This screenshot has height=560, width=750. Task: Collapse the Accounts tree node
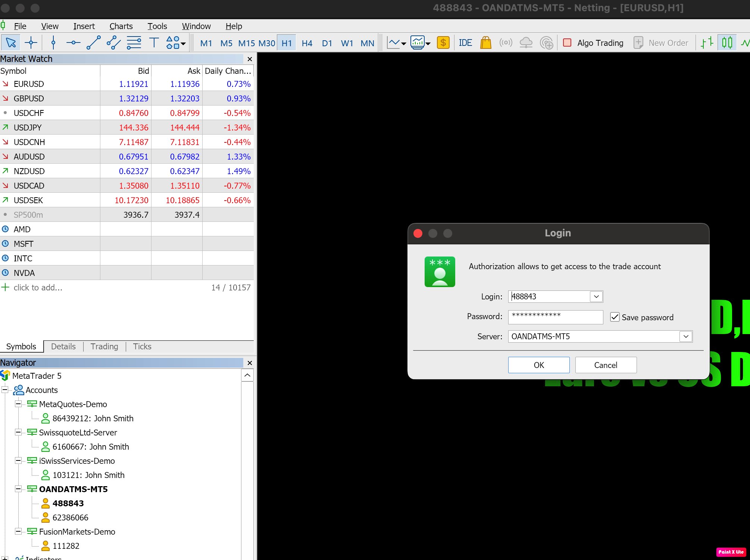tap(5, 390)
